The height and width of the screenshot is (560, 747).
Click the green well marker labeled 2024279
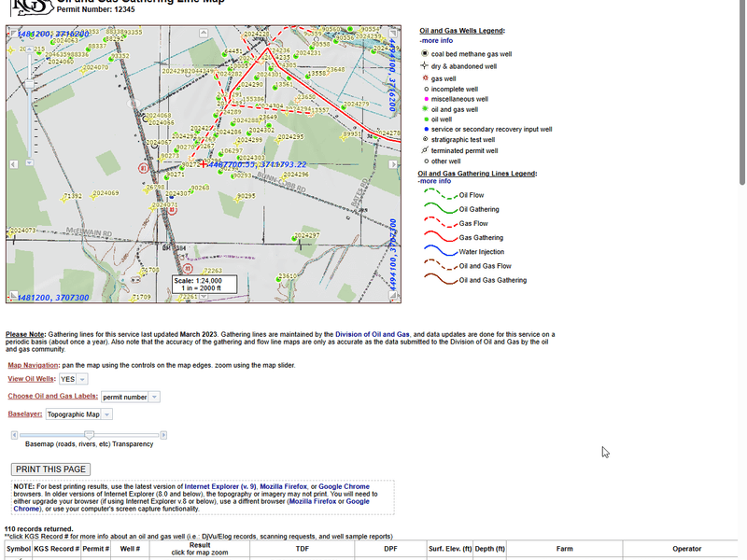[344, 108]
